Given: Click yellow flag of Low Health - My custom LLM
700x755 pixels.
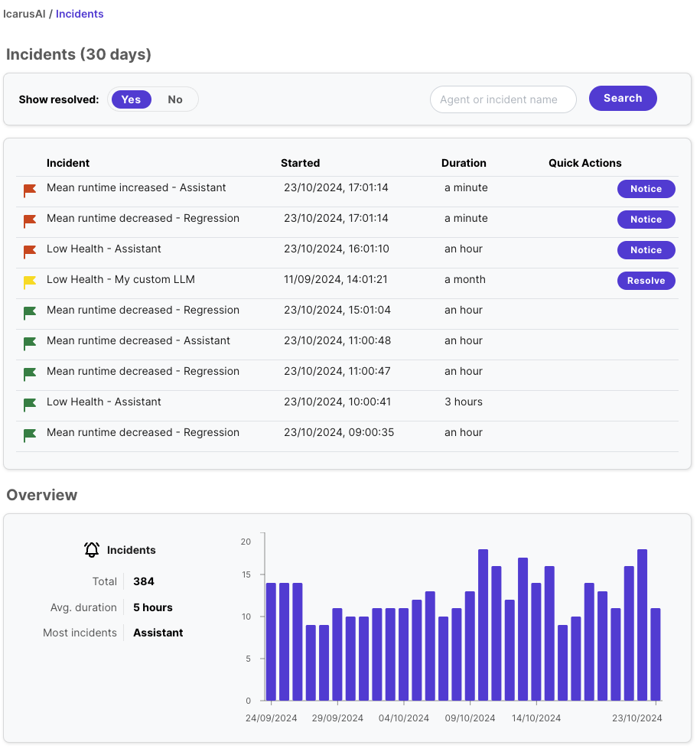Looking at the screenshot, I should [x=30, y=282].
